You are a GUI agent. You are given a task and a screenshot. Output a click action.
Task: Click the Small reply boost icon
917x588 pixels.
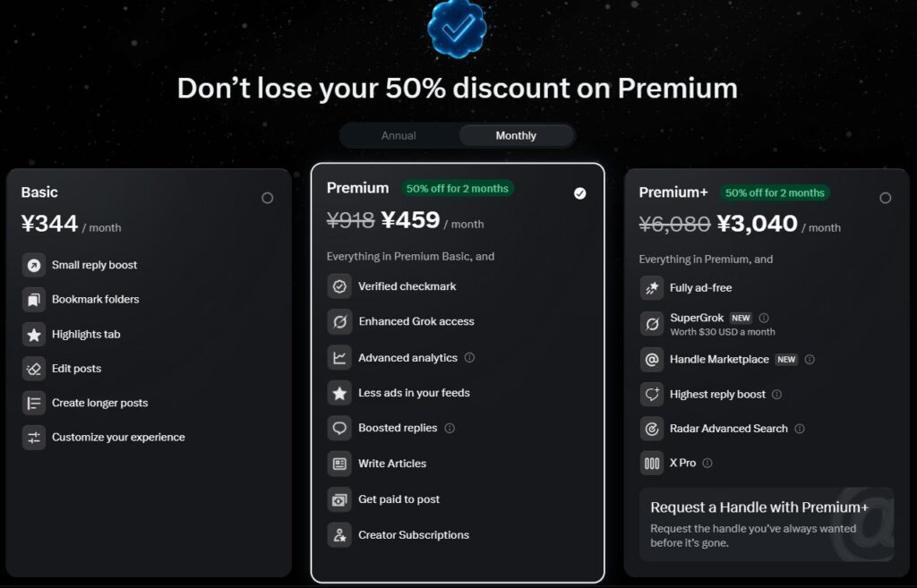pos(34,265)
